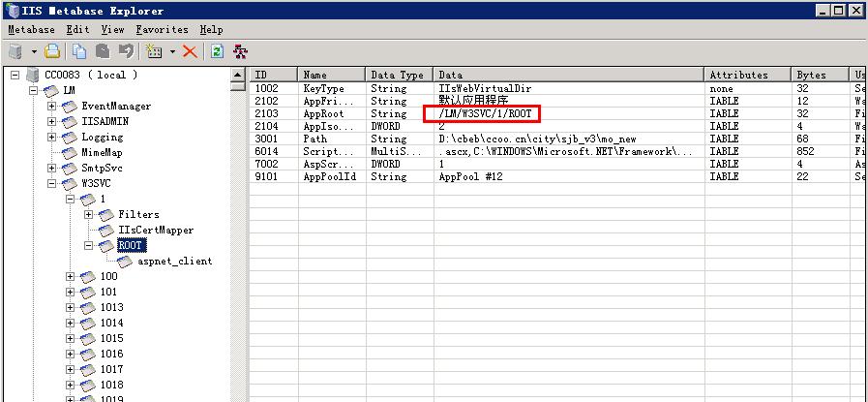Click the Copy toolbar icon
Image resolution: width=868 pixels, height=402 pixels.
coord(79,51)
